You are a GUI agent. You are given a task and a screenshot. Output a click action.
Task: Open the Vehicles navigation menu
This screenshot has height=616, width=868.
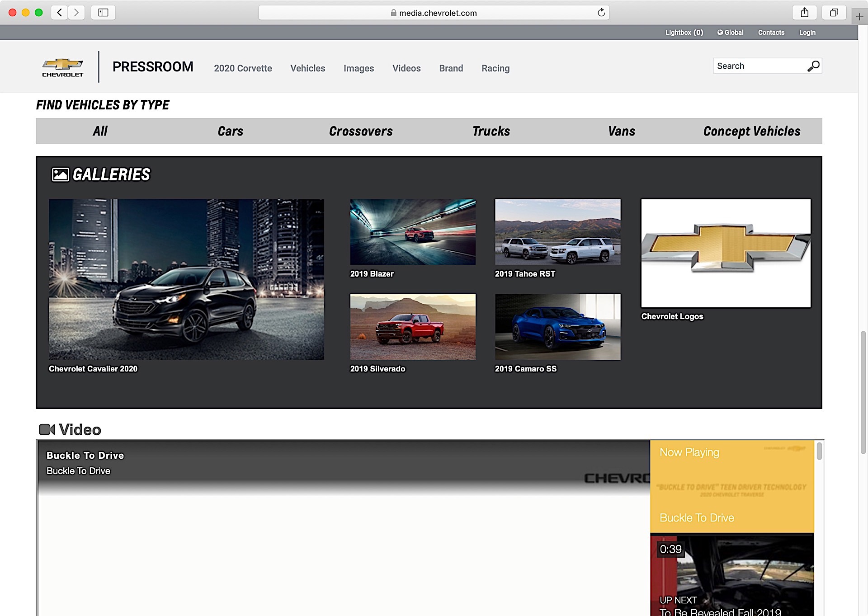[307, 68]
